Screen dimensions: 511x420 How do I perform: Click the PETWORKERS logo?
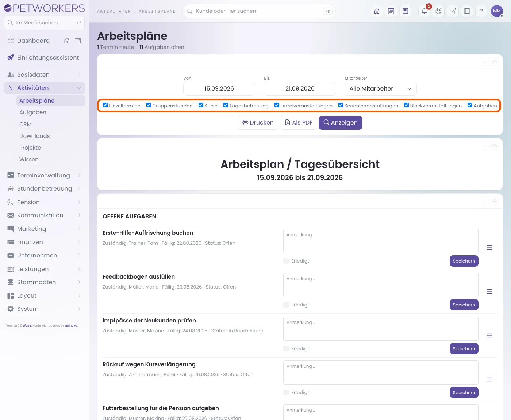pos(44,8)
